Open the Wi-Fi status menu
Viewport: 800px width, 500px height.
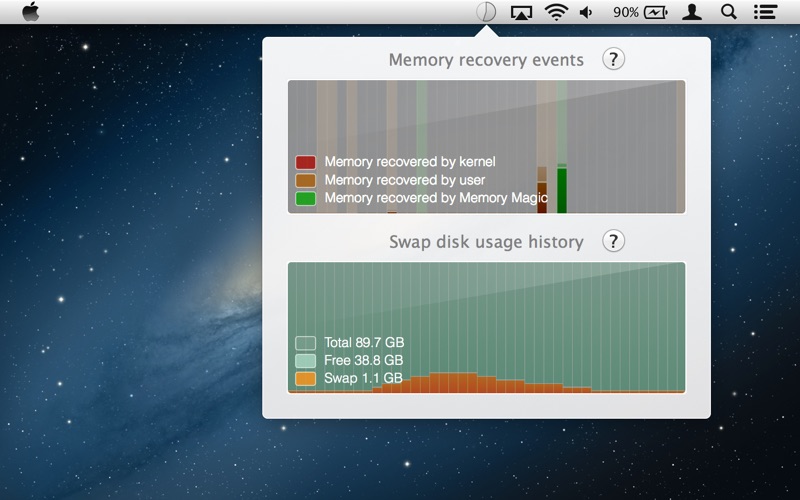click(x=555, y=12)
